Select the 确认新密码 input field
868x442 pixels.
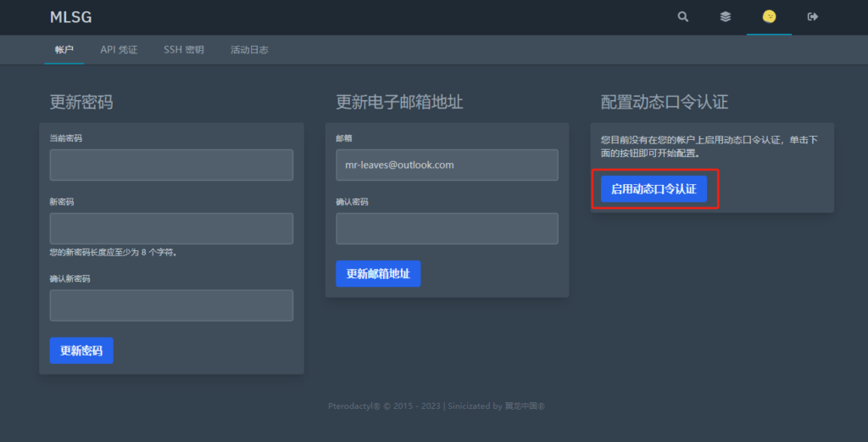(171, 305)
